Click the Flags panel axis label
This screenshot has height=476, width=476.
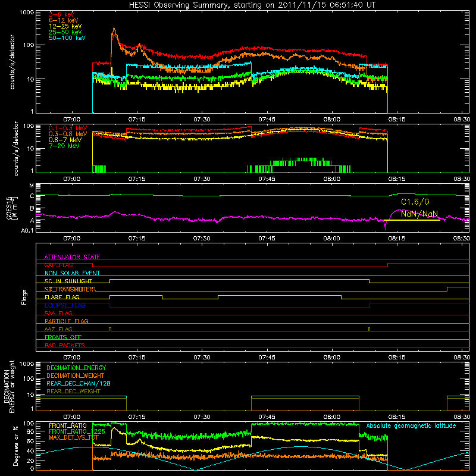tap(24, 297)
